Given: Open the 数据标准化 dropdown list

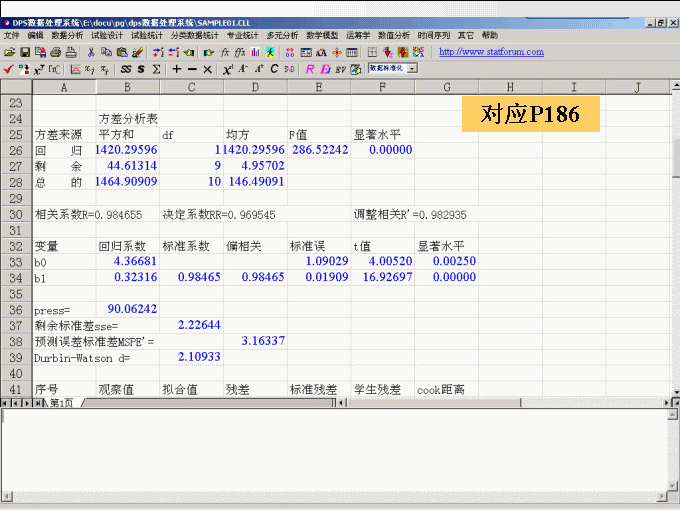Looking at the screenshot, I should (x=412, y=69).
